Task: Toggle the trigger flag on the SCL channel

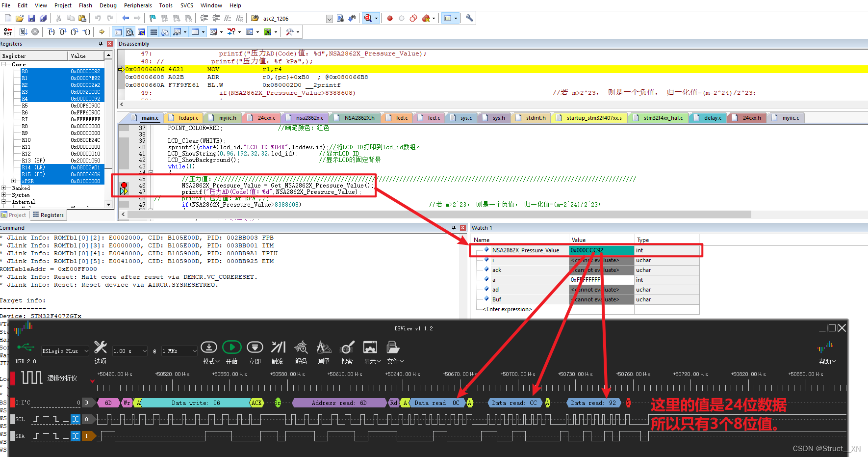Action: tap(75, 419)
